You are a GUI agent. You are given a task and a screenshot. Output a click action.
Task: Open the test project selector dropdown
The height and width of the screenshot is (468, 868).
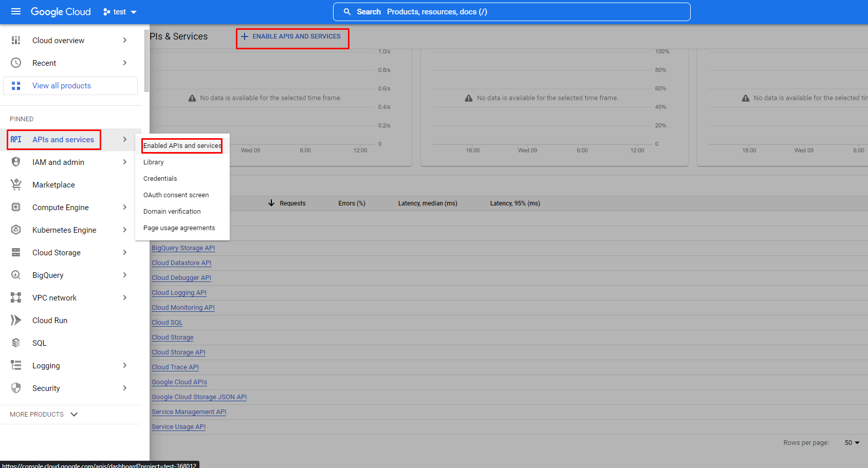coord(120,12)
